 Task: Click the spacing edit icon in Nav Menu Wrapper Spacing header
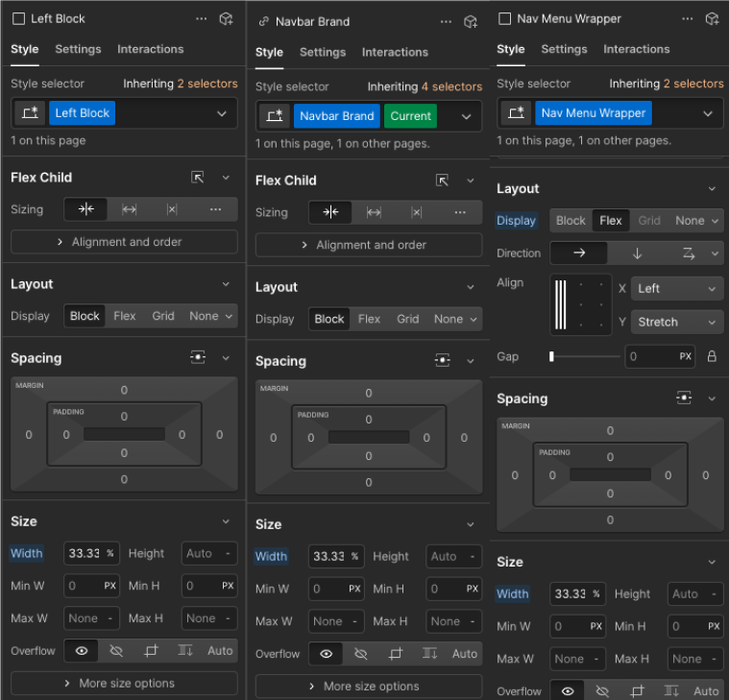click(x=684, y=398)
